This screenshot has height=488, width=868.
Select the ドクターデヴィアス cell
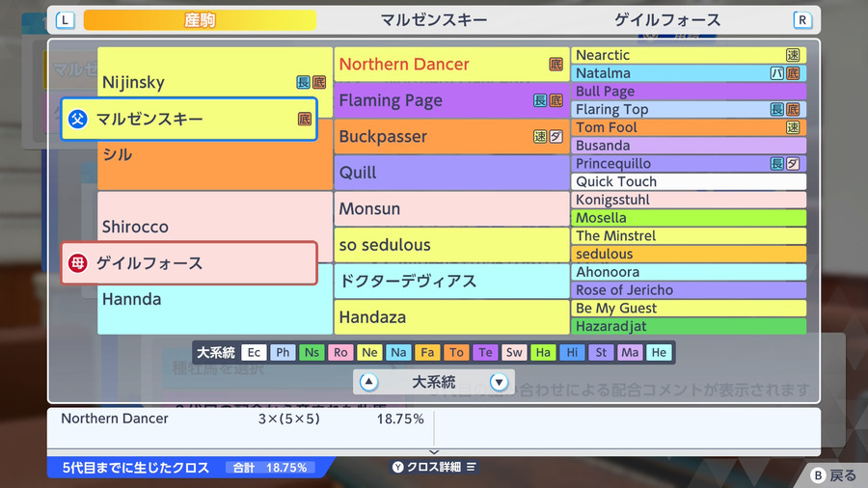click(x=451, y=281)
